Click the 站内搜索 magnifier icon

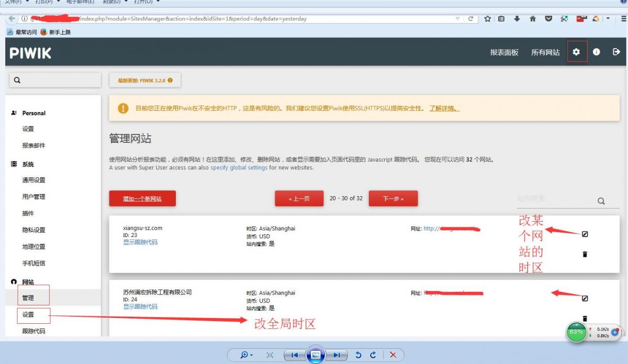601,201
